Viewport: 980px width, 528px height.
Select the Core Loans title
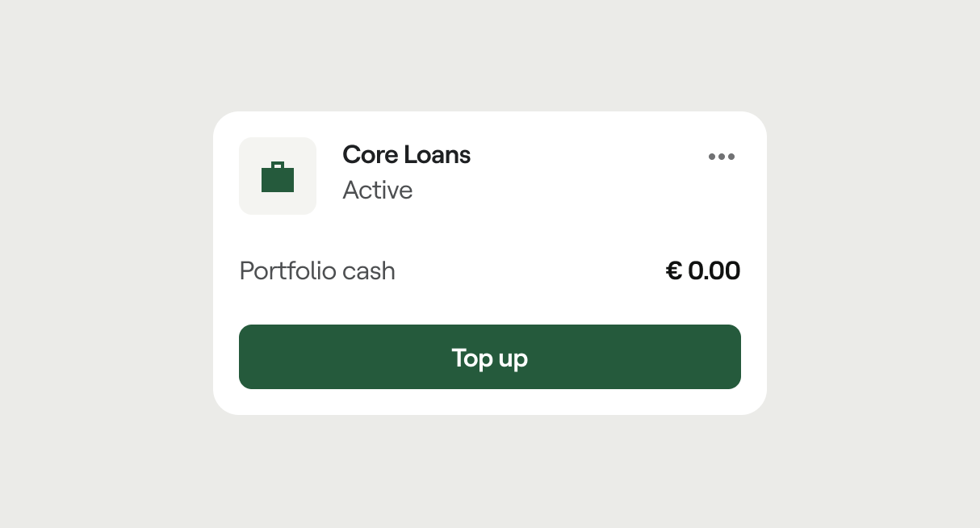click(406, 154)
